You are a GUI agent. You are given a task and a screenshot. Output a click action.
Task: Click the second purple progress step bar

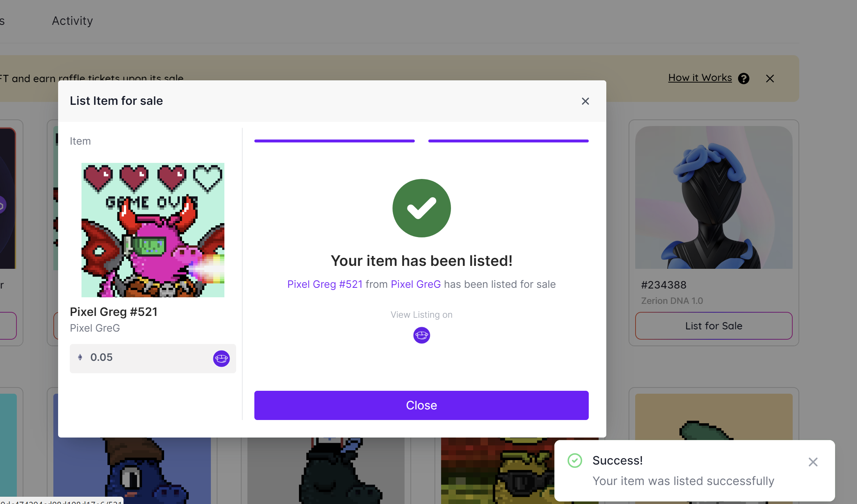point(508,141)
